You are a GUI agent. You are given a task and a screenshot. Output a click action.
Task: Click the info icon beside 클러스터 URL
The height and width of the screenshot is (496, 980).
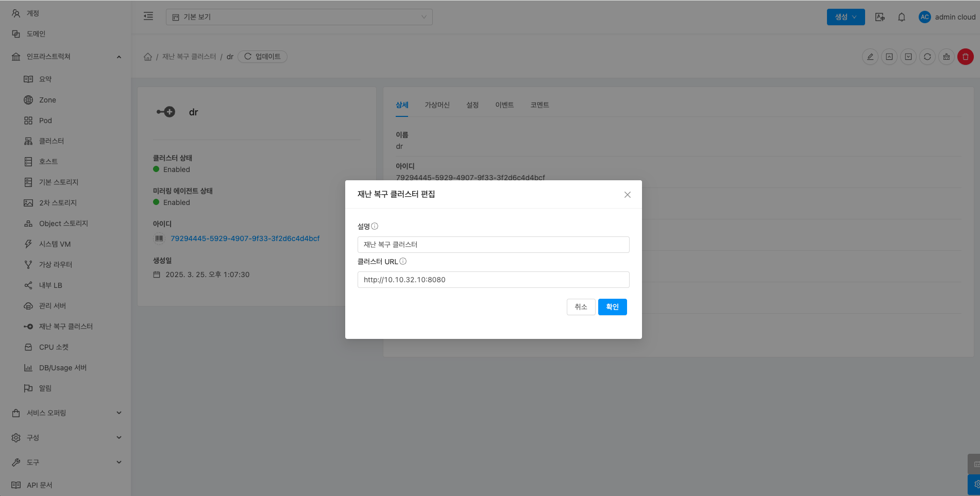coord(403,261)
